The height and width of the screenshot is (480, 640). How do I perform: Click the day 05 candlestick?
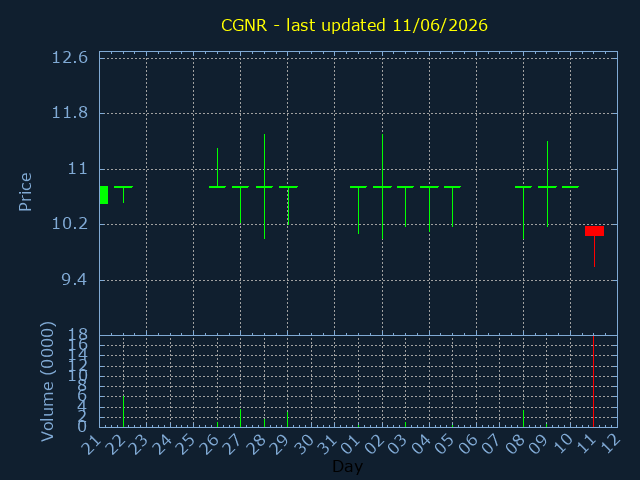452,206
